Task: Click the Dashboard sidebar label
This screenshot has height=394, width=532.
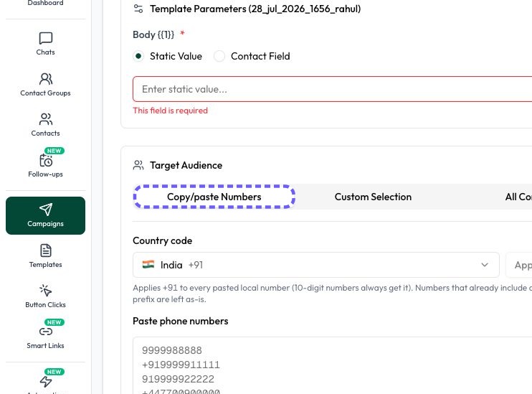Action: (45, 3)
